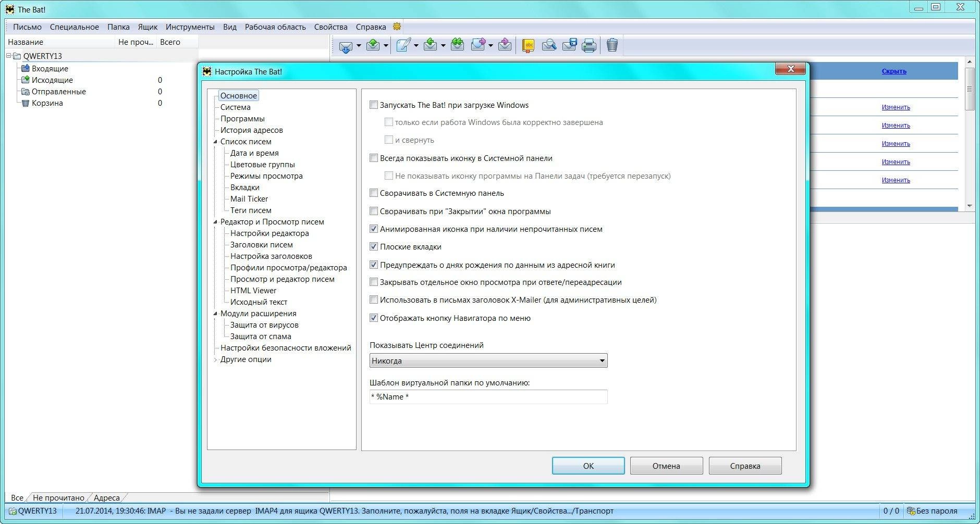Click the QWERTY13 account folder icon

click(17, 56)
